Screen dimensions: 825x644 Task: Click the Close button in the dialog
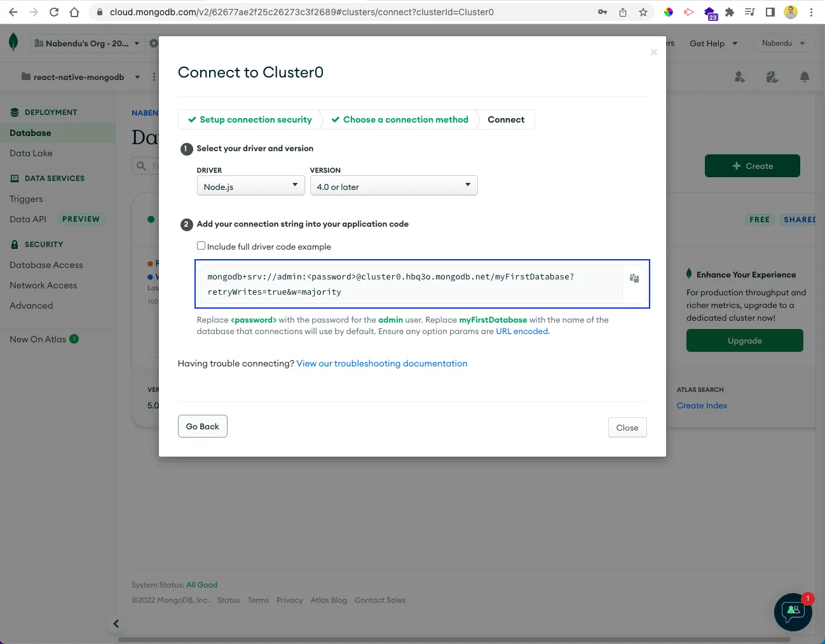tap(627, 427)
